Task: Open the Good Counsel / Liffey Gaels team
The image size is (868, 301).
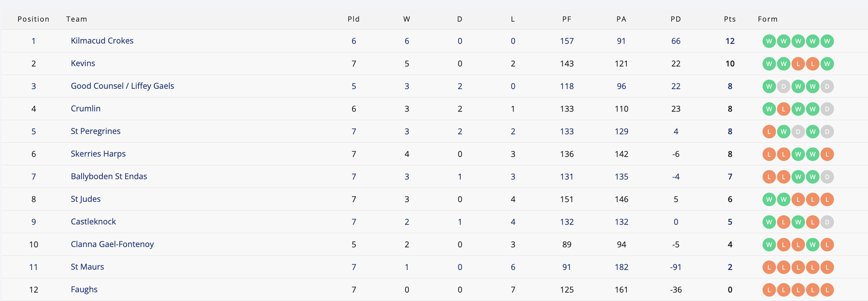Action: 122,86
